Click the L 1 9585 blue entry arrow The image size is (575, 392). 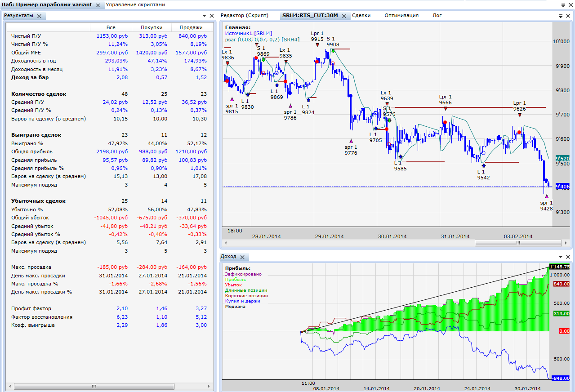pyautogui.click(x=400, y=156)
